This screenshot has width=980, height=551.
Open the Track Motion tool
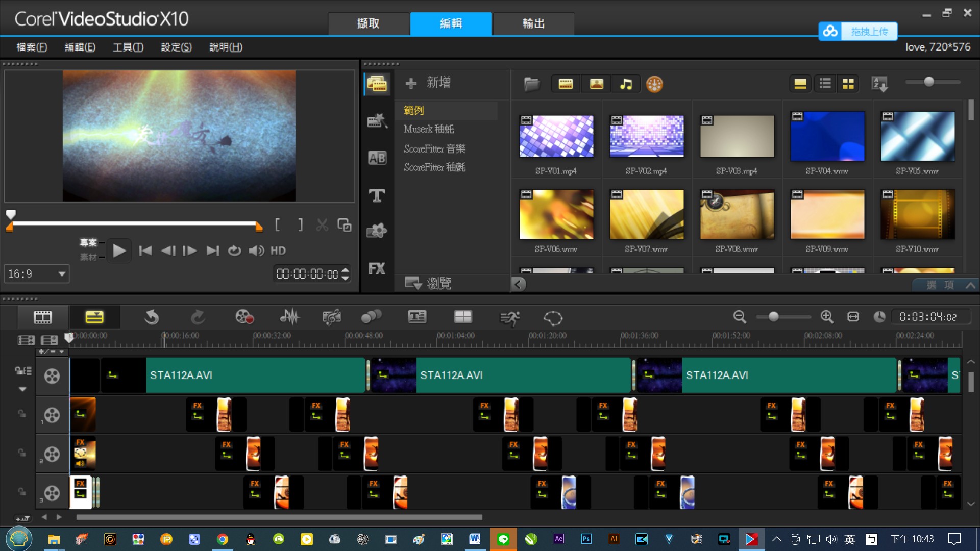(x=371, y=317)
